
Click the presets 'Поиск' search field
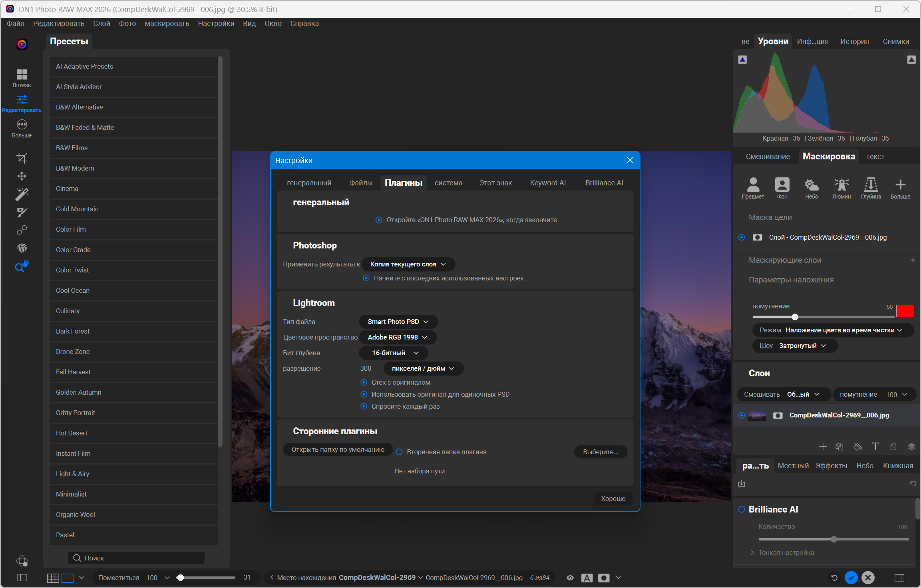click(x=136, y=558)
